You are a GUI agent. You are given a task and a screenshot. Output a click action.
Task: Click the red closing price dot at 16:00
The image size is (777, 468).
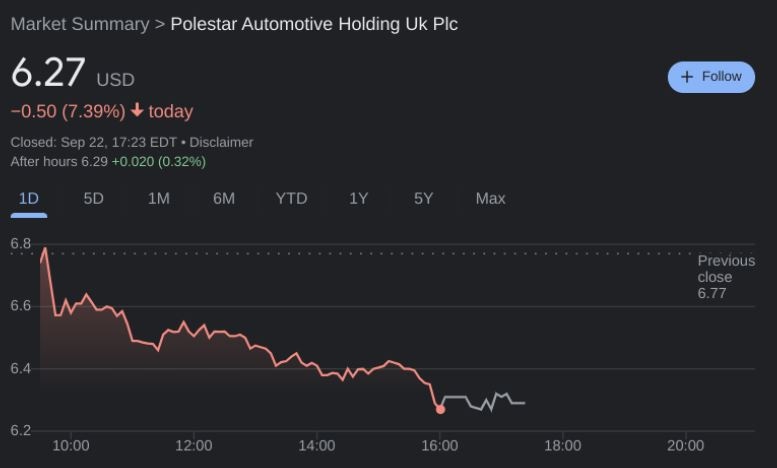point(440,409)
